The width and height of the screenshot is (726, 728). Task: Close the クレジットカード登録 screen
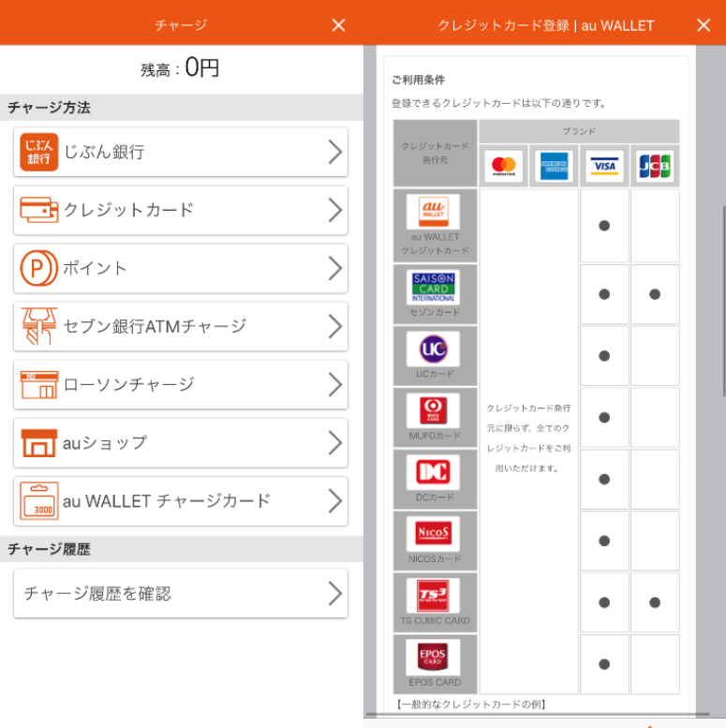(x=704, y=25)
